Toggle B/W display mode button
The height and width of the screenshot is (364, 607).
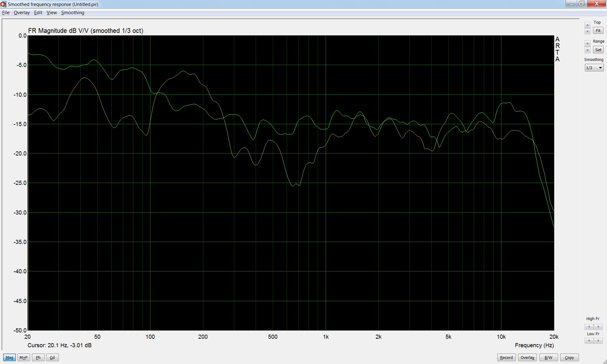tap(548, 357)
